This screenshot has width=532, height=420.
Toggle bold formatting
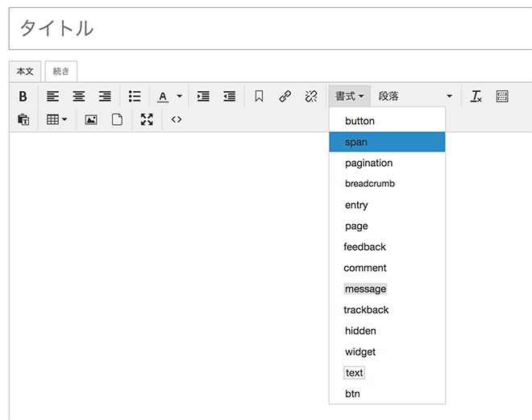(x=23, y=96)
